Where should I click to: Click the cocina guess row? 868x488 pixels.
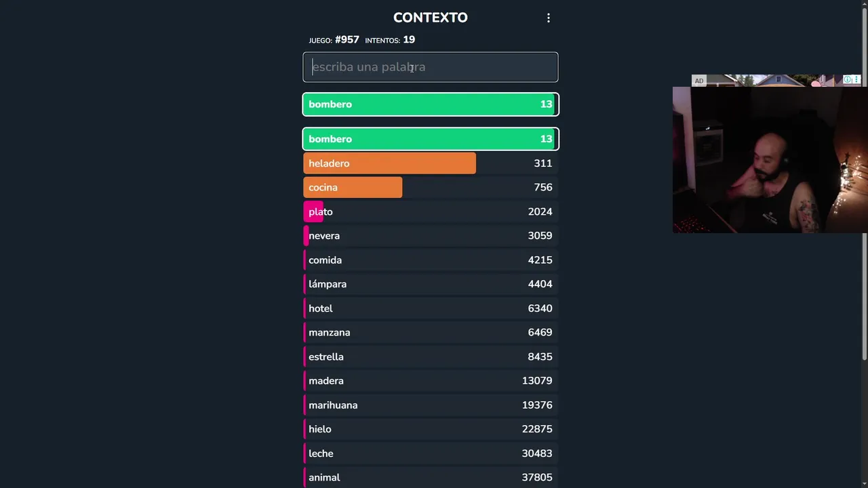point(431,188)
